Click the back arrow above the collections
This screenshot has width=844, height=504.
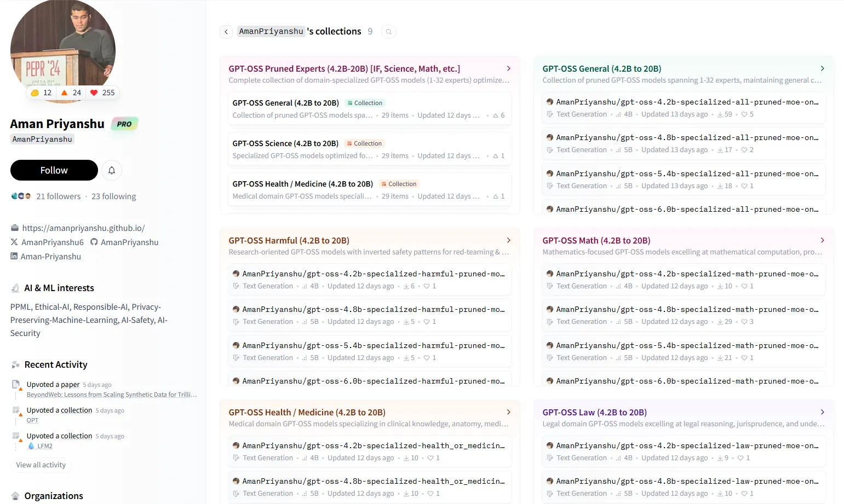(x=226, y=31)
